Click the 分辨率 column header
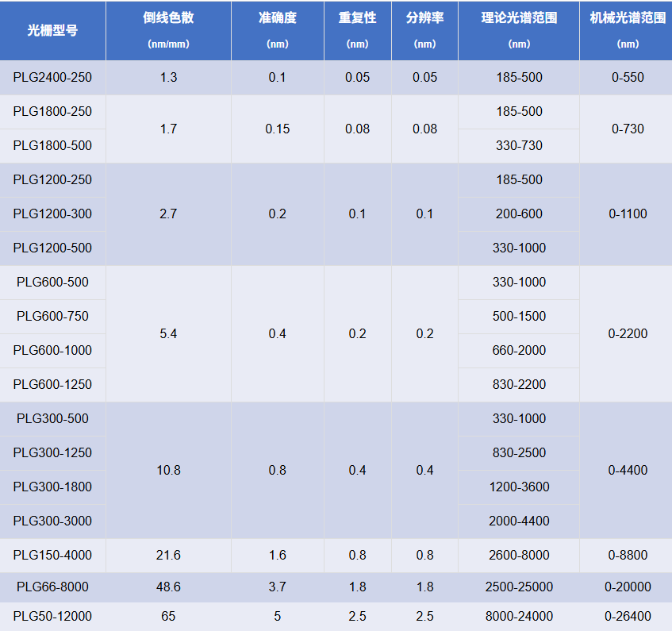This screenshot has height=631, width=672. pyautogui.click(x=424, y=30)
